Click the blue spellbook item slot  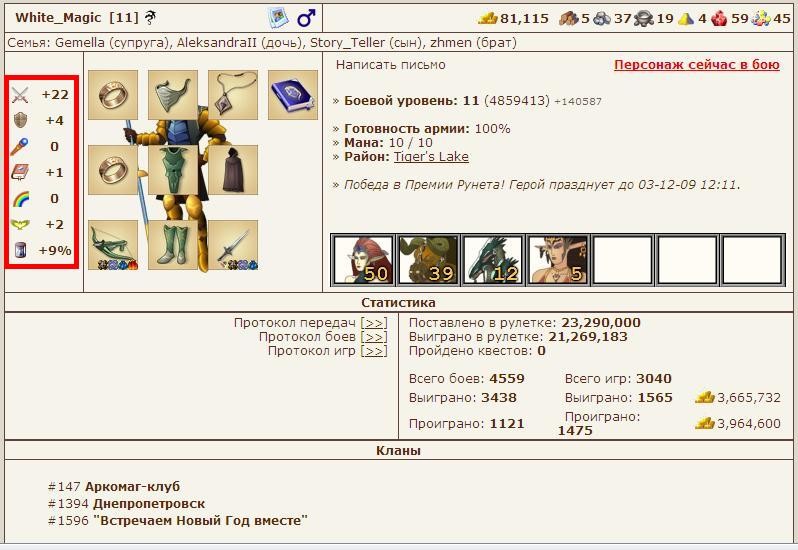click(292, 95)
